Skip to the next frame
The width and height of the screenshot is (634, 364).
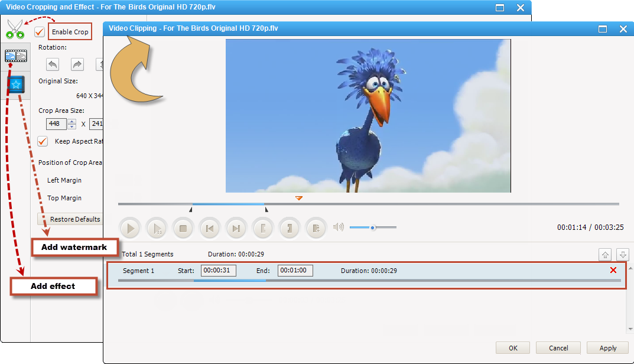236,228
